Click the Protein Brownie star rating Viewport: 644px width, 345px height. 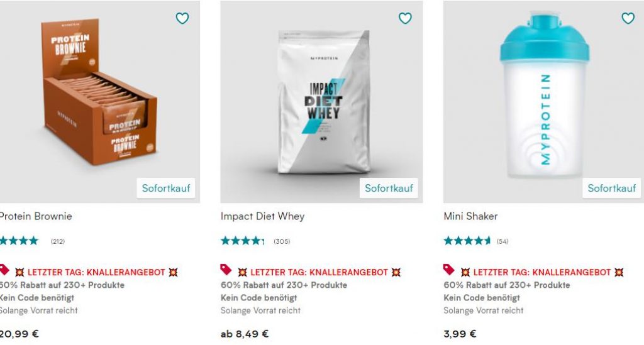[19, 241]
